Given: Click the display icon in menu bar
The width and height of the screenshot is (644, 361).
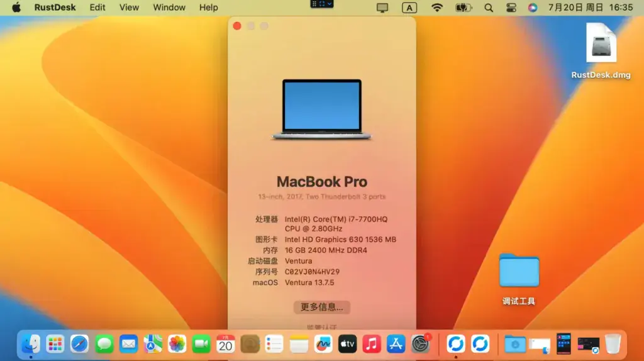Looking at the screenshot, I should [x=382, y=8].
